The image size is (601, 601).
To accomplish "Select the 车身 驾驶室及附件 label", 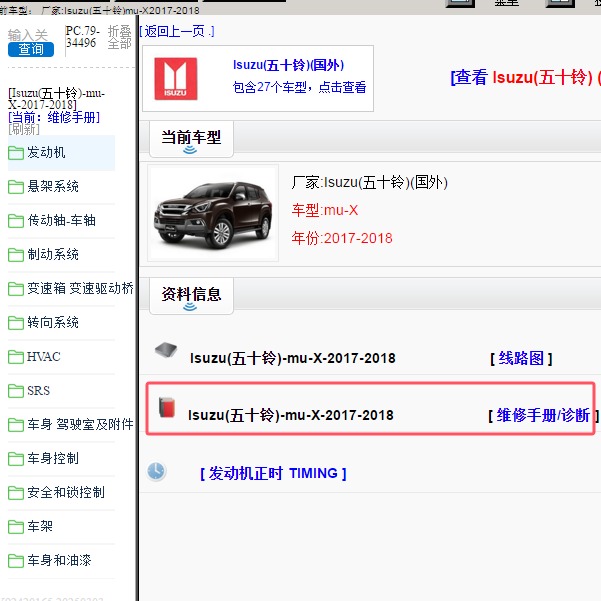I will pos(80,424).
